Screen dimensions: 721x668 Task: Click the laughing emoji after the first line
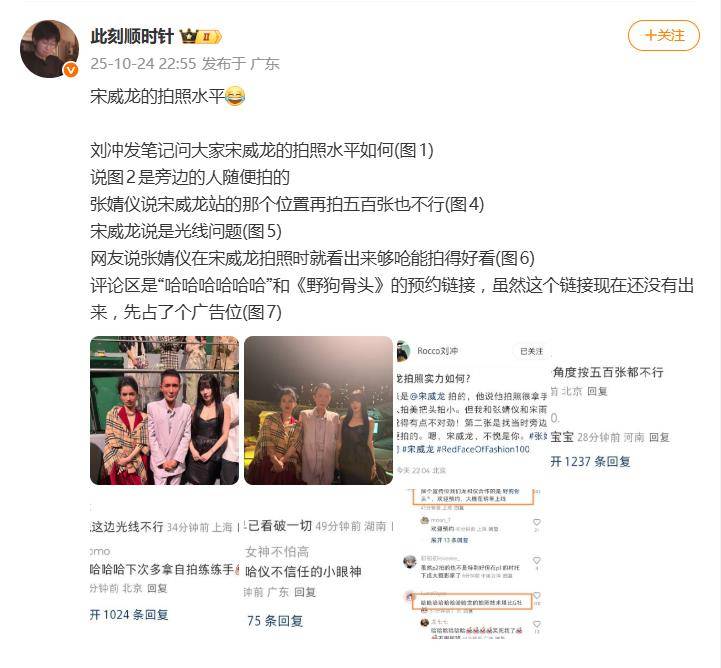click(235, 96)
